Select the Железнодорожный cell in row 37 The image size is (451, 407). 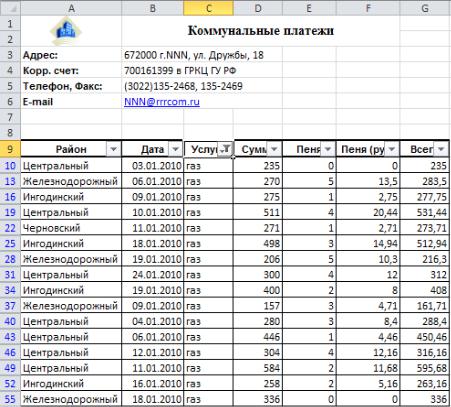tap(71, 306)
